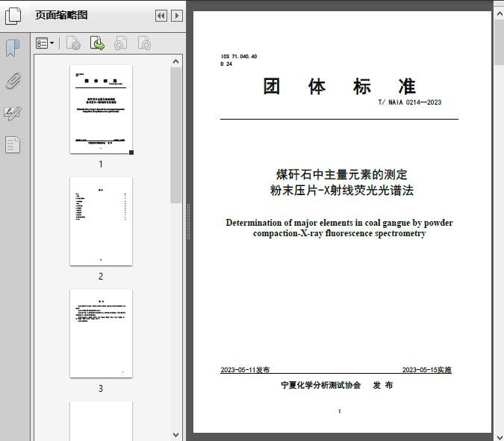The height and width of the screenshot is (441, 504).
Task: Click the single-arrow expand panel button
Action: (177, 16)
